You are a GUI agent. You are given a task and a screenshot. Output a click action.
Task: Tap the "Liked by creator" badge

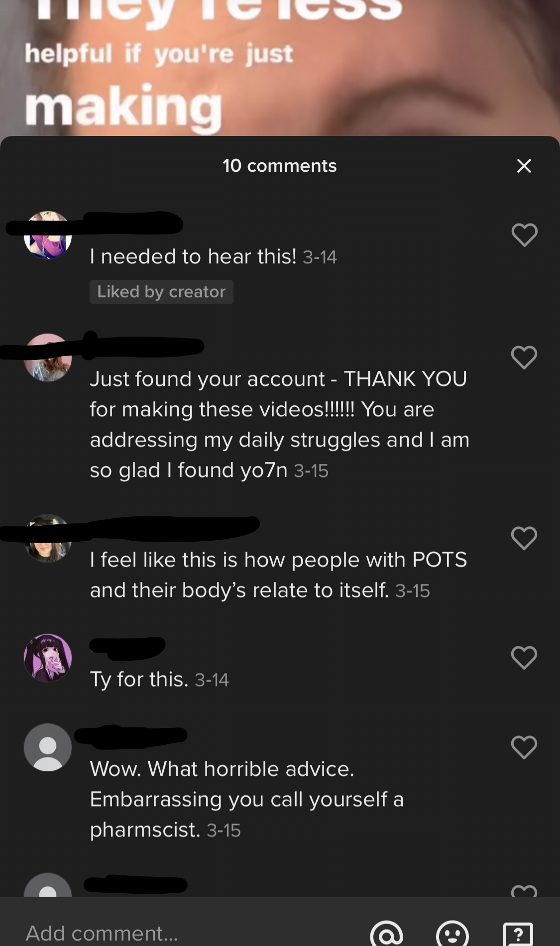click(161, 292)
